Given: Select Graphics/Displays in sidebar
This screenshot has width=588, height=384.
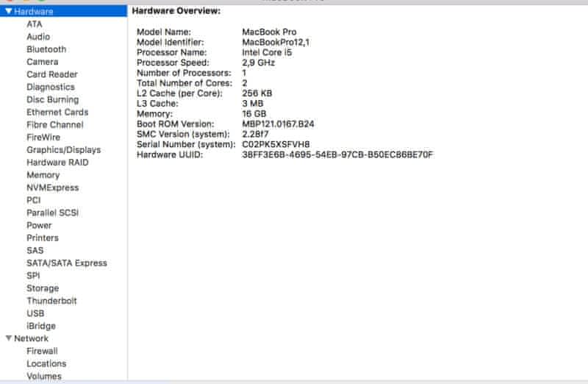Looking at the screenshot, I should (64, 150).
